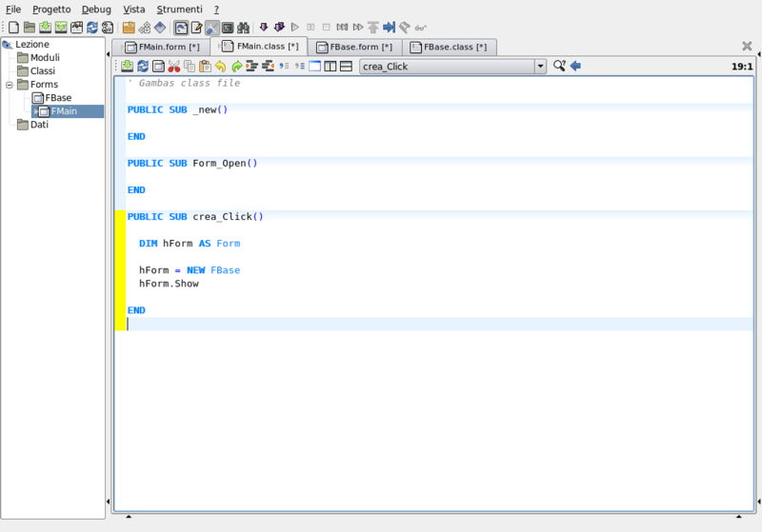Select the Forms folder in tree
This screenshot has width=762, height=532.
pyautogui.click(x=44, y=85)
